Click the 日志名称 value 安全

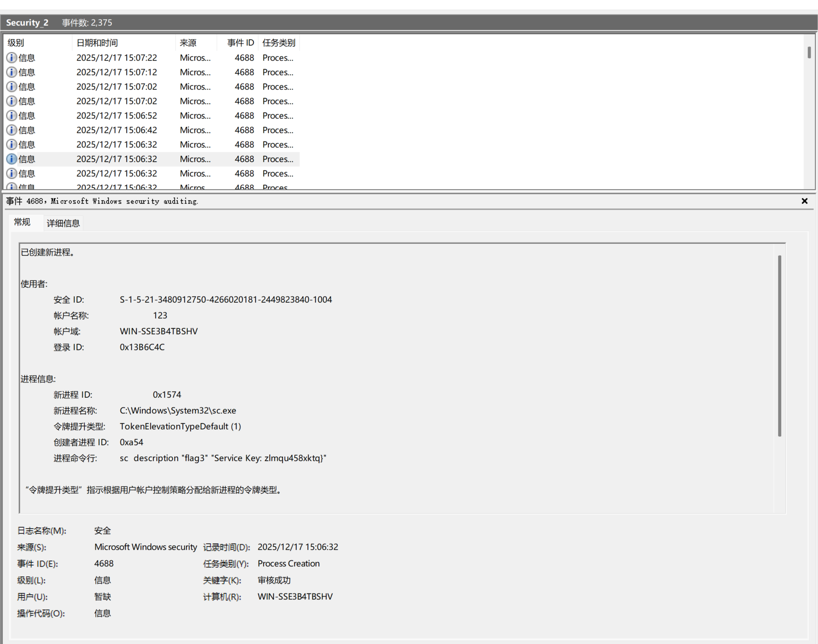(102, 531)
